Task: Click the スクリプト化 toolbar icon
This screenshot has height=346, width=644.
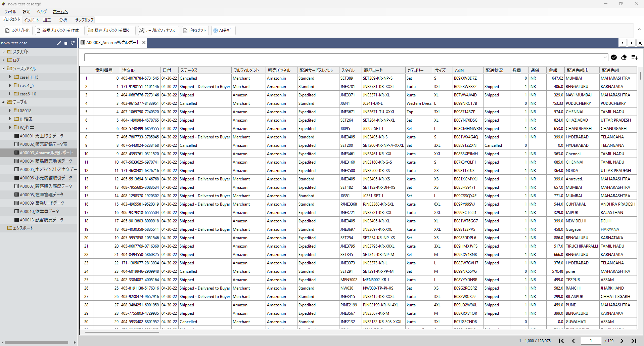Action: (x=17, y=31)
